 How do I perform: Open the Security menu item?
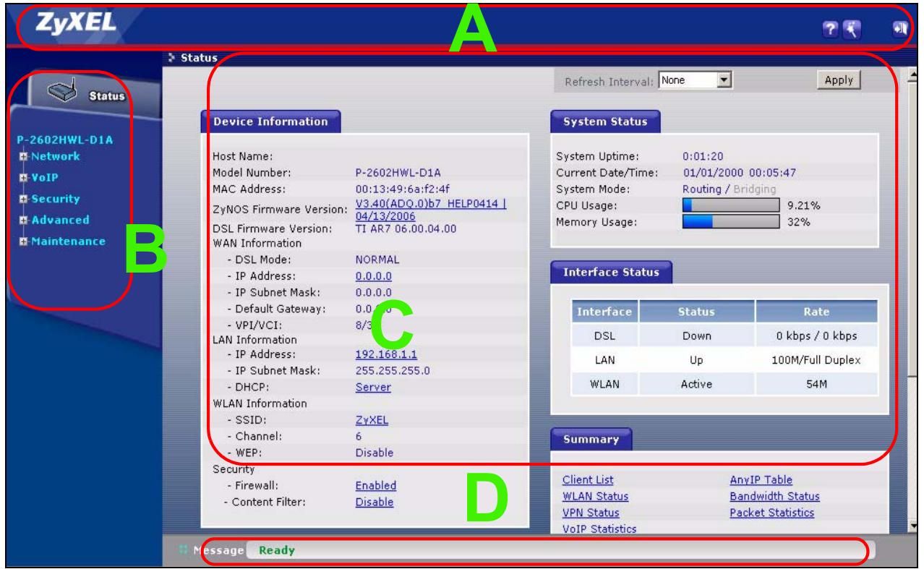click(55, 199)
